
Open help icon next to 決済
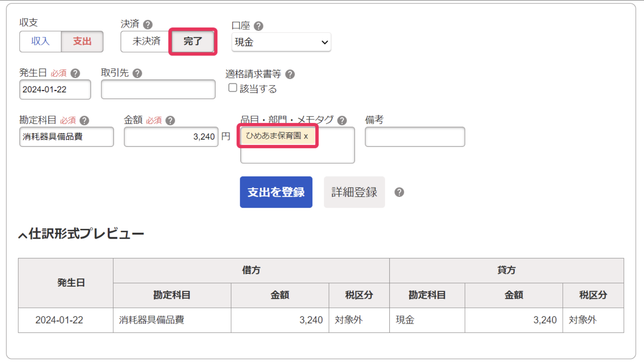pos(148,24)
